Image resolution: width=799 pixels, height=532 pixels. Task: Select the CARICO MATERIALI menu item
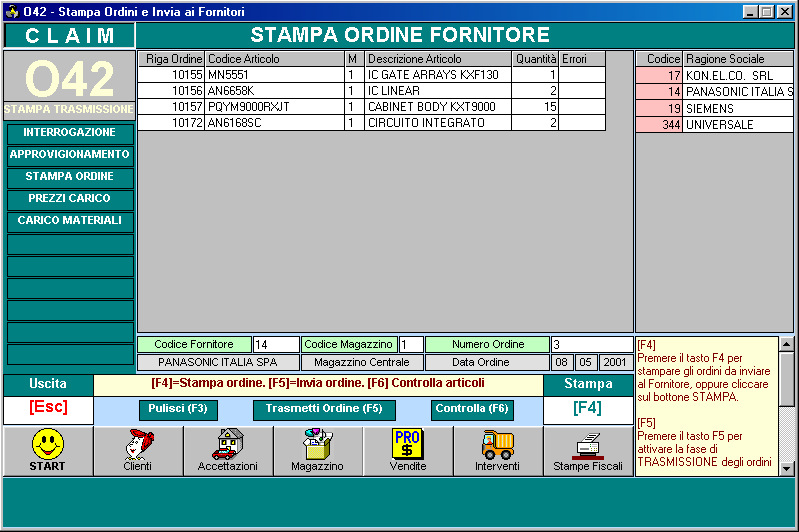click(x=70, y=221)
